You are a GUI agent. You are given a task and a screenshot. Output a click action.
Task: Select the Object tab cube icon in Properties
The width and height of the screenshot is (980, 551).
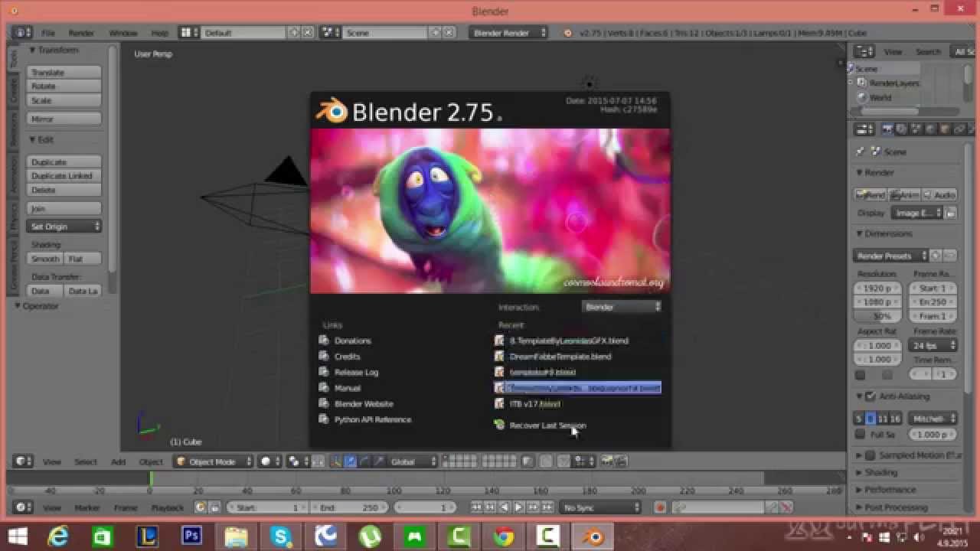point(946,130)
